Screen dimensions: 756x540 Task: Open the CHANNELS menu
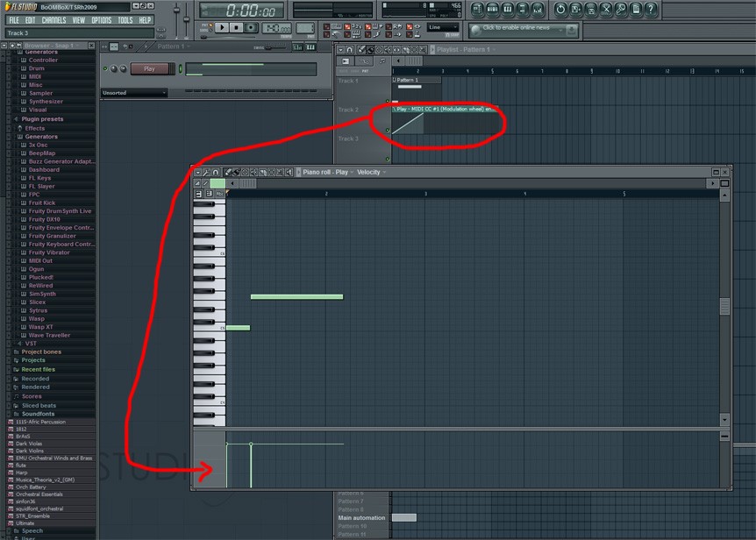coord(53,20)
